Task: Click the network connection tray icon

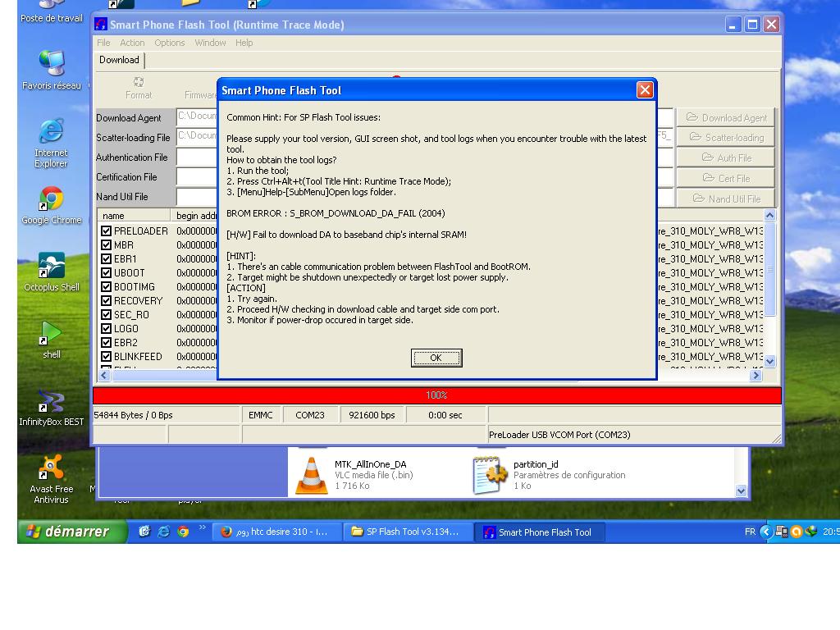Action: (782, 532)
